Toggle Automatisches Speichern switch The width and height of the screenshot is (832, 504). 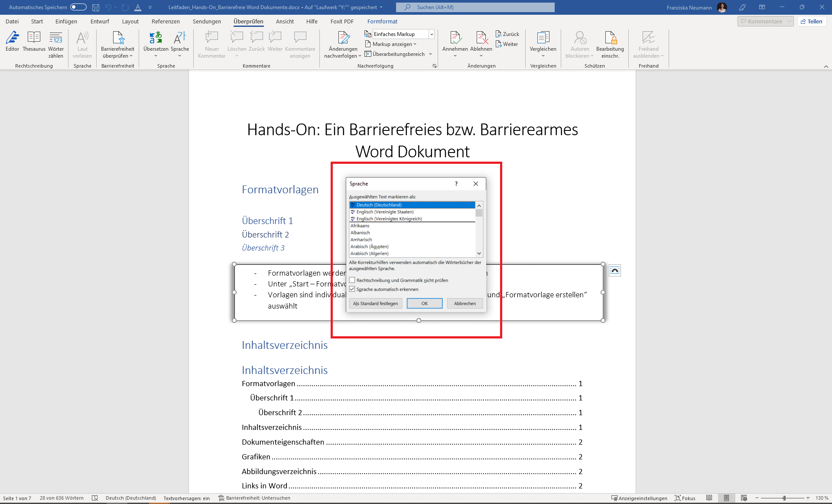[x=78, y=7]
